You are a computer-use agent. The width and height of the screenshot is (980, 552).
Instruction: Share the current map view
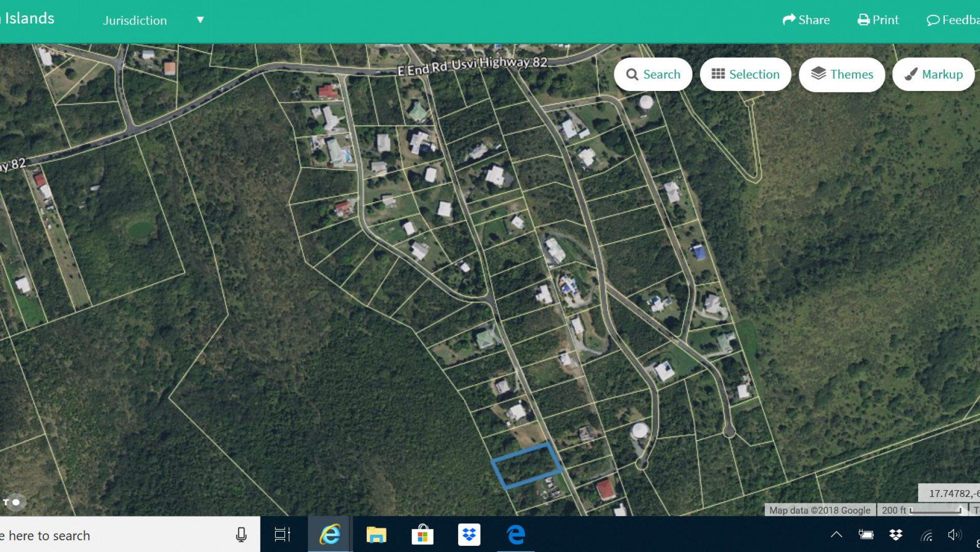tap(806, 20)
